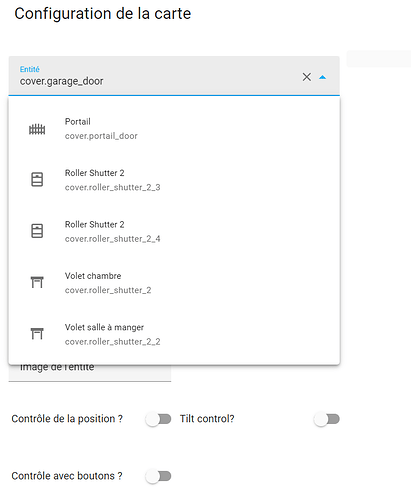Clear the Entité field with the X icon
The height and width of the screenshot is (500, 411).
[307, 77]
